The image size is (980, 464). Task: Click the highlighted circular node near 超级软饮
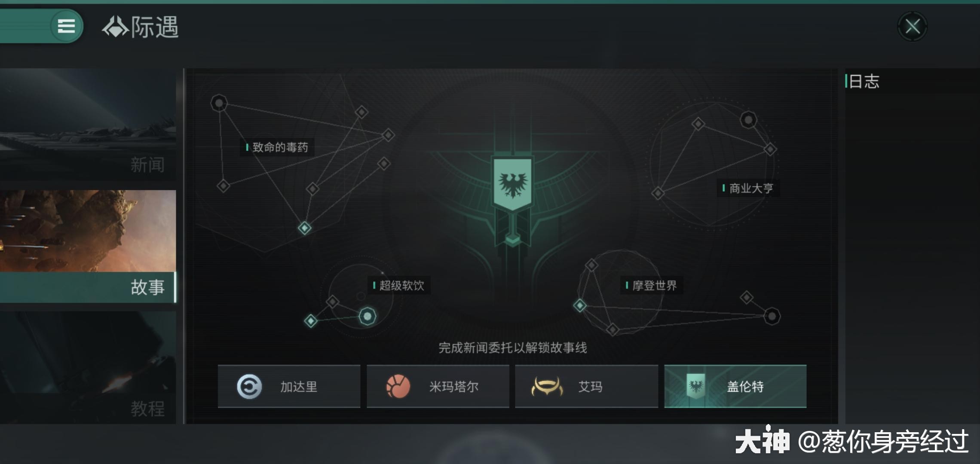[x=367, y=317]
